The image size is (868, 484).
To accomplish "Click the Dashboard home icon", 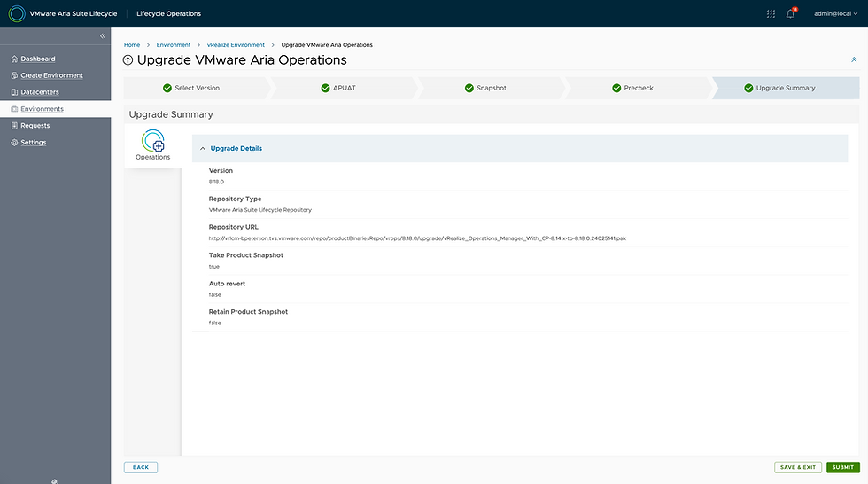I will click(x=14, y=59).
